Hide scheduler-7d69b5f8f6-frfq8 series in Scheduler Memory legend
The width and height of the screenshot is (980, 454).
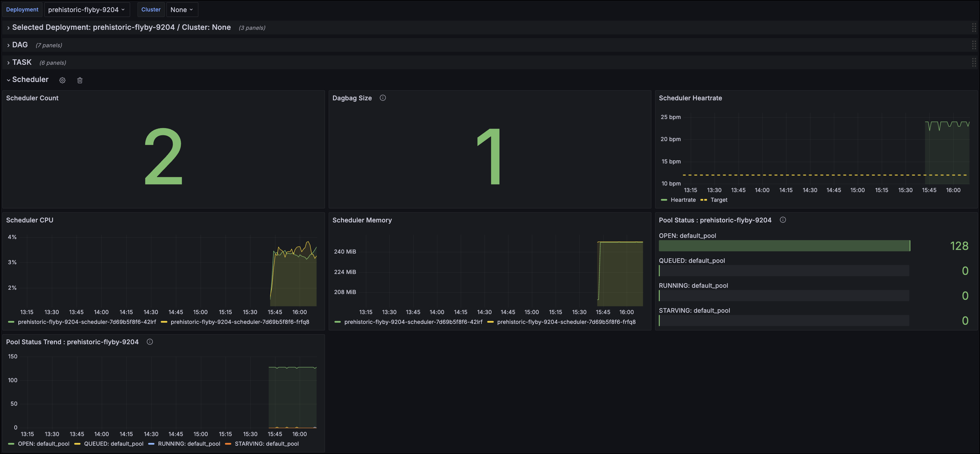point(567,322)
